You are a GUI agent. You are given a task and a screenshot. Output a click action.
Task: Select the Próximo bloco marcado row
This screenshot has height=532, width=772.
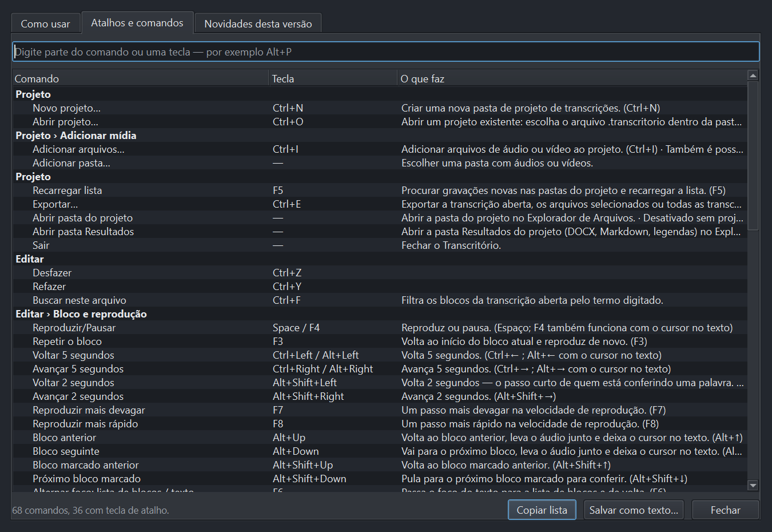[x=380, y=478]
